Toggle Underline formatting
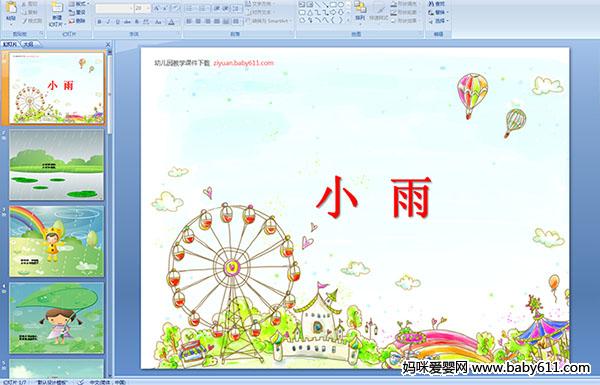The width and height of the screenshot is (600, 385). (x=117, y=22)
